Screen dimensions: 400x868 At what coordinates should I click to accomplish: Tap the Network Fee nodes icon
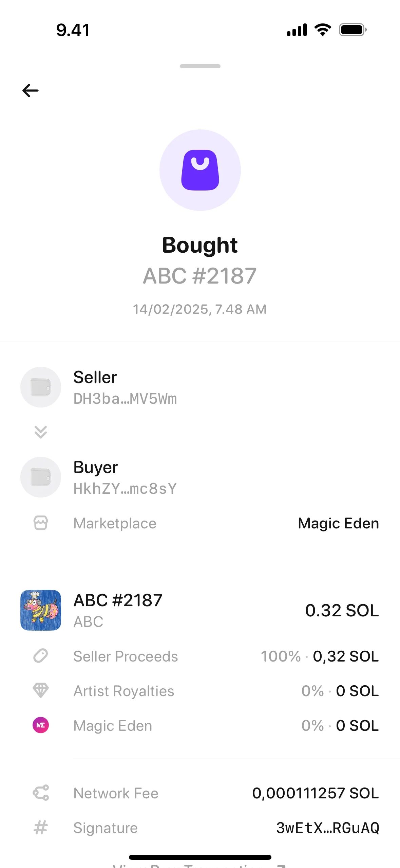click(41, 793)
